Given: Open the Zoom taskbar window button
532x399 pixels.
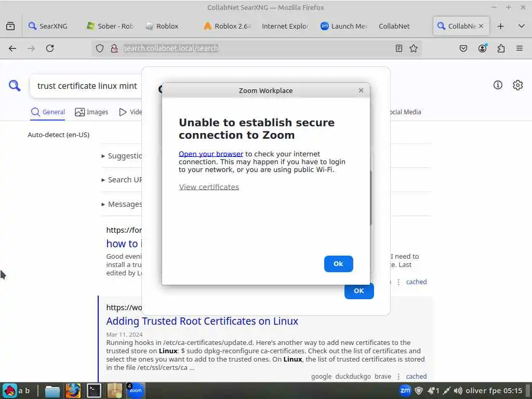Looking at the screenshot, I should [x=136, y=391].
